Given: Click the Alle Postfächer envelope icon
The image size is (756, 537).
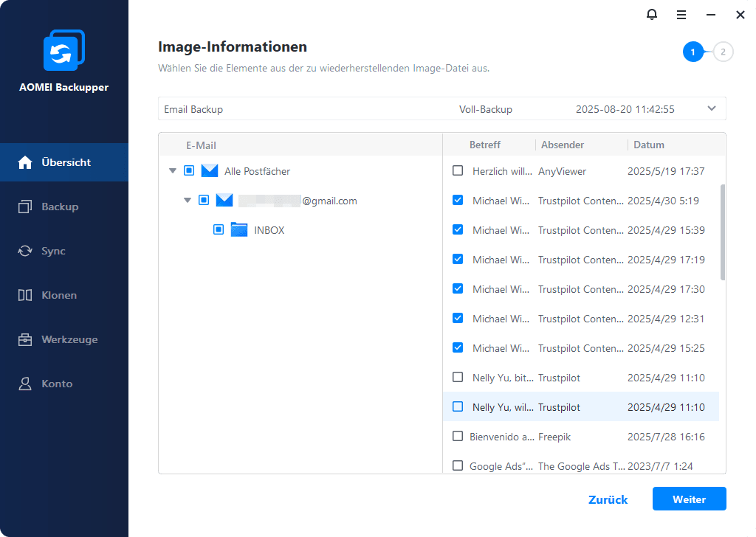Looking at the screenshot, I should tap(210, 170).
